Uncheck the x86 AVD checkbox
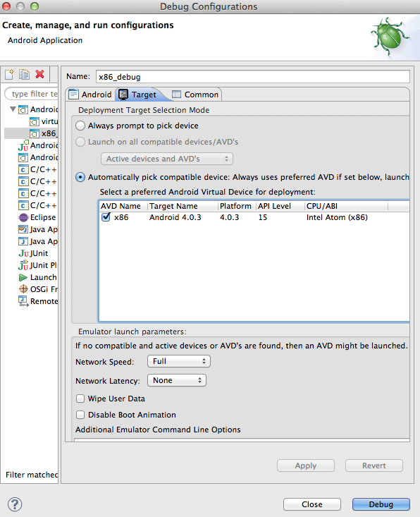This screenshot has width=420, height=517. point(106,217)
